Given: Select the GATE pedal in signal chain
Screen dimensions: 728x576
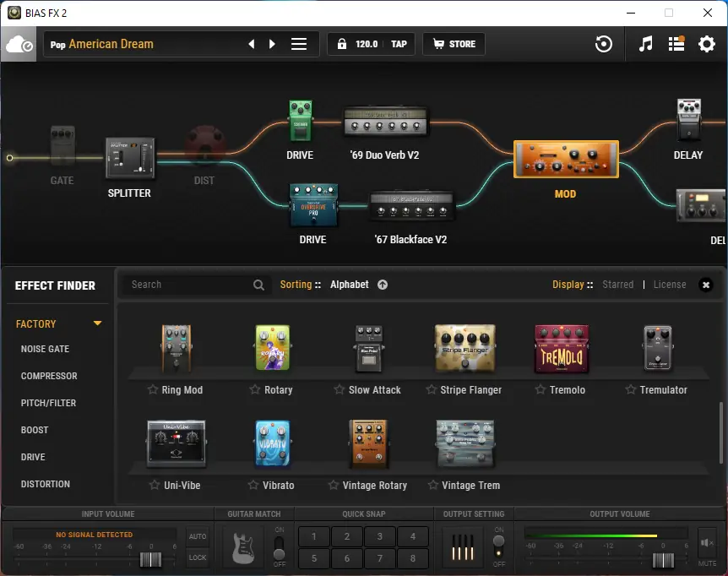Looking at the screenshot, I should click(62, 146).
